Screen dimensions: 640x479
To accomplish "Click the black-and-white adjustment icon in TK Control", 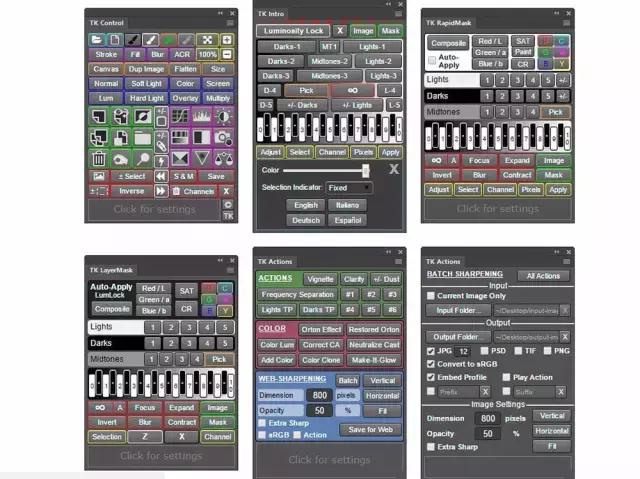I will pos(202,137).
